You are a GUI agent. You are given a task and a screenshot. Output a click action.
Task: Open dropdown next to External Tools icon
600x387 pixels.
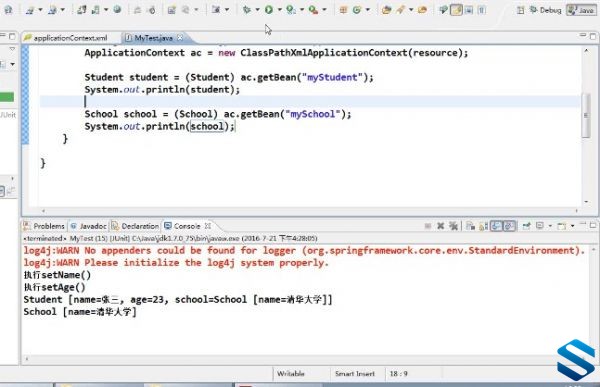(324, 10)
